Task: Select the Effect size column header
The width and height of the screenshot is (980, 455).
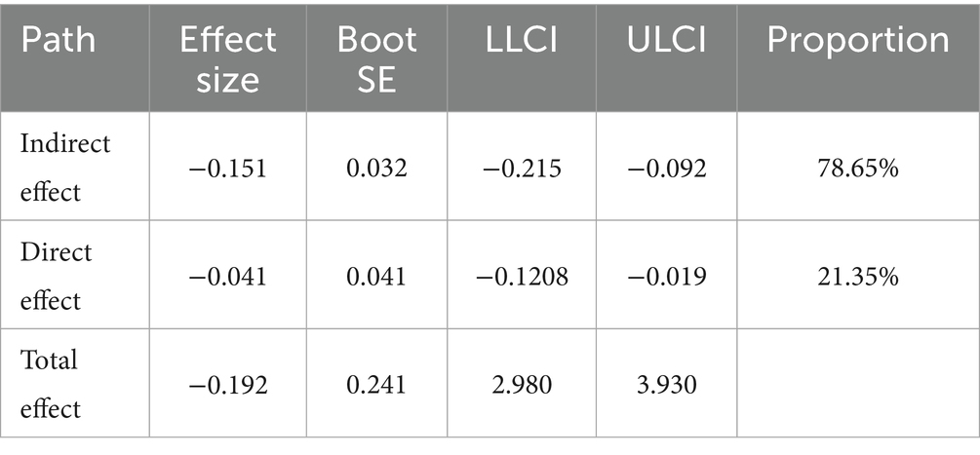Action: [228, 57]
